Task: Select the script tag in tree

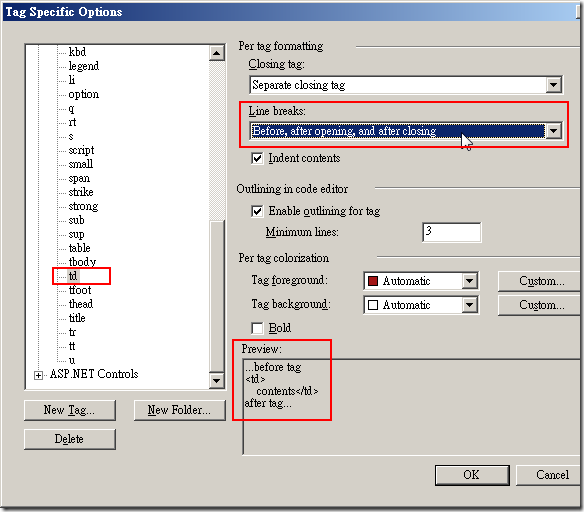Action: pyautogui.click(x=81, y=150)
